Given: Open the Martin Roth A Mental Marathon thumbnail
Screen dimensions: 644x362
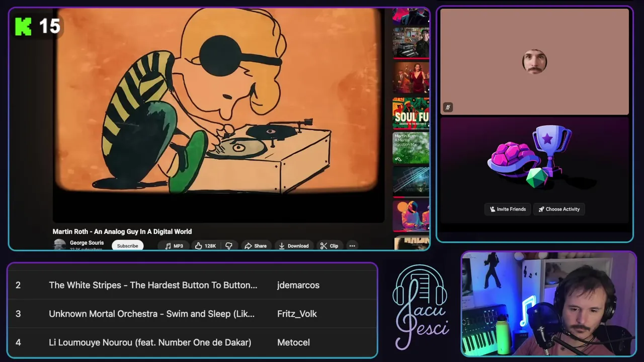Looking at the screenshot, I should [411, 148].
